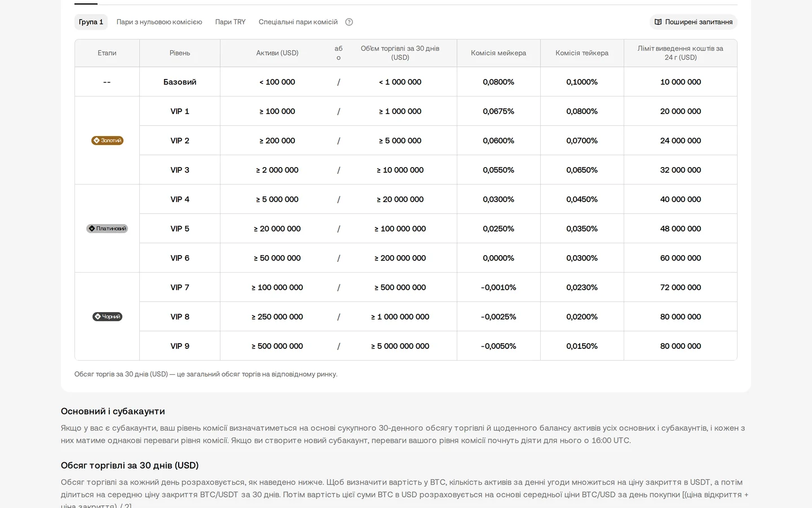The width and height of the screenshot is (812, 508).
Task: Click the Золотий tier badge
Action: 107,141
